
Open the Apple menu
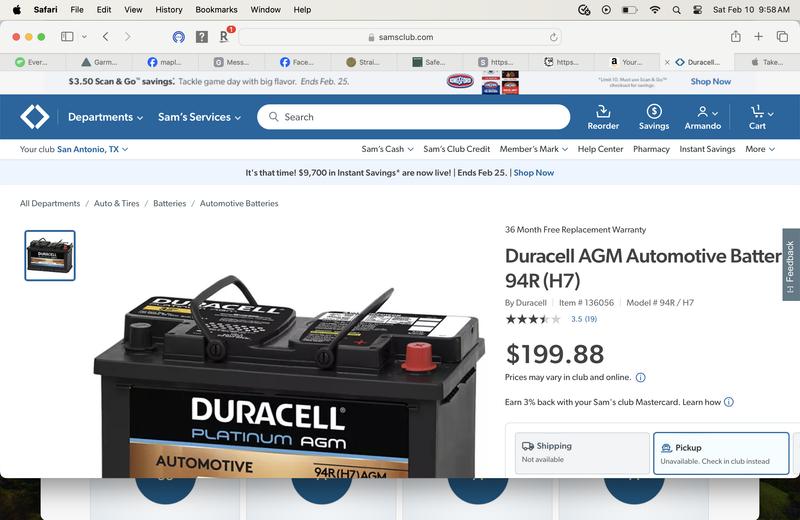point(17,9)
